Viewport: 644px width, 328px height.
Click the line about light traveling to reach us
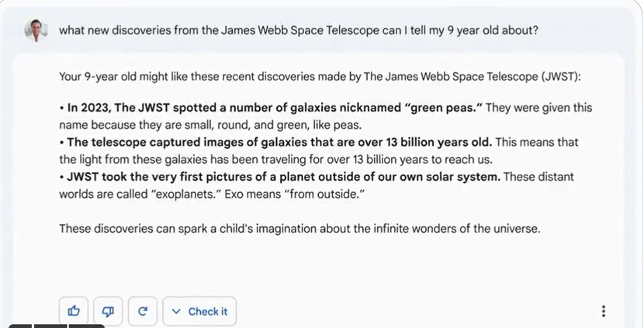[275, 159]
